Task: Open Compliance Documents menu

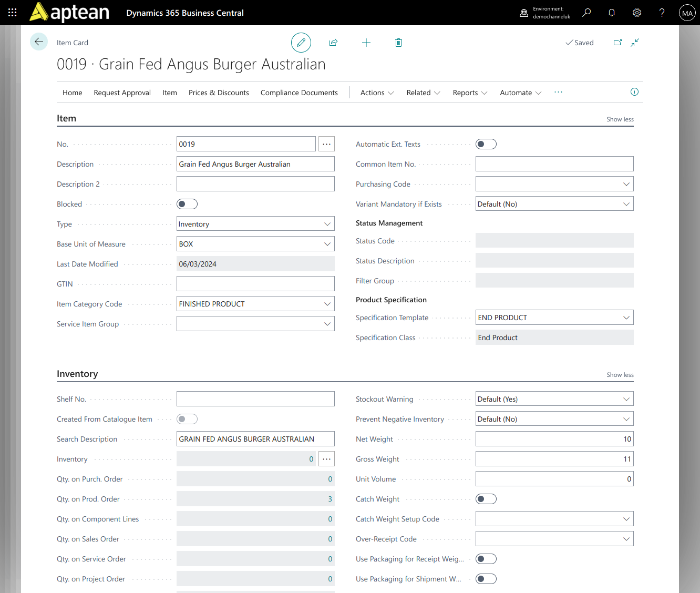Action: click(x=299, y=93)
